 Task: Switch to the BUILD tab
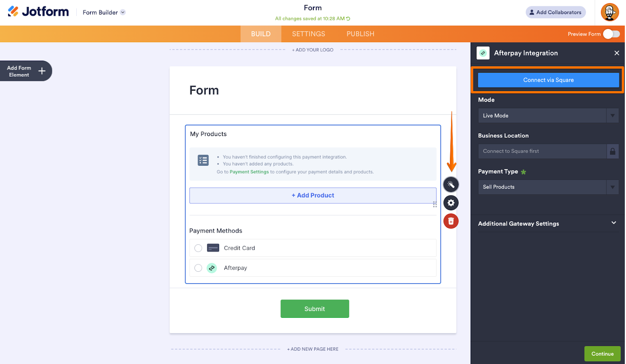pyautogui.click(x=261, y=34)
